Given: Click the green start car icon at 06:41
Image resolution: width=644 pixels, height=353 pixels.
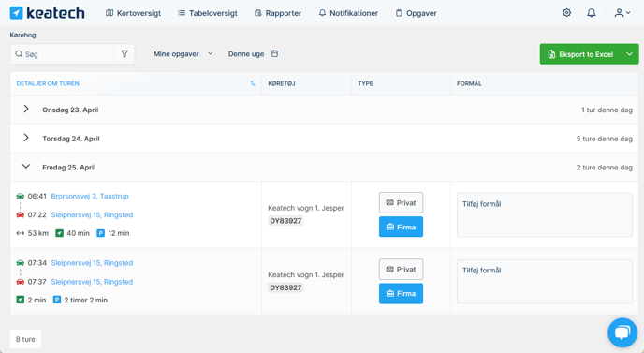Looking at the screenshot, I should point(21,196).
